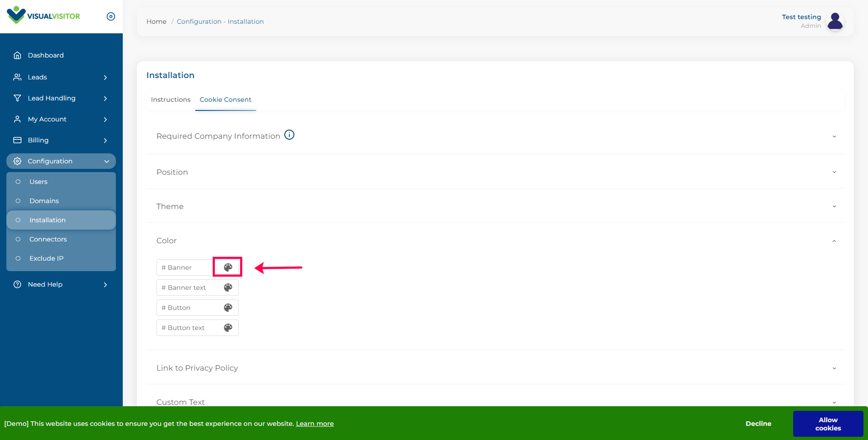Click the Dashboard home icon
Viewport: 868px width, 440px height.
coord(17,55)
